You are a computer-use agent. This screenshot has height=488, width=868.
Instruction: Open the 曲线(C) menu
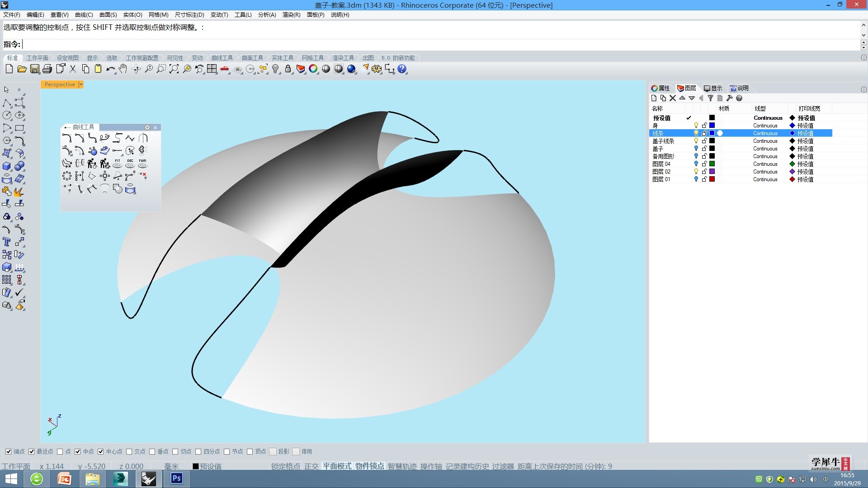tap(84, 15)
